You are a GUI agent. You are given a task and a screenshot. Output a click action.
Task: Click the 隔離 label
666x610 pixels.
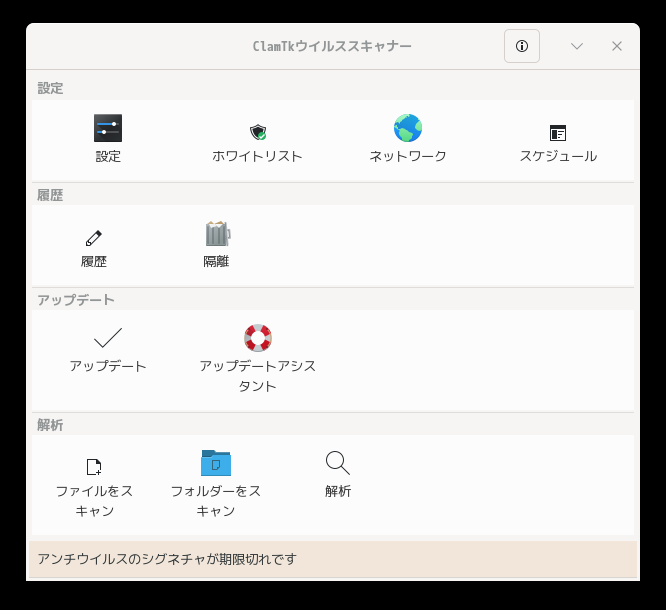[x=216, y=261]
